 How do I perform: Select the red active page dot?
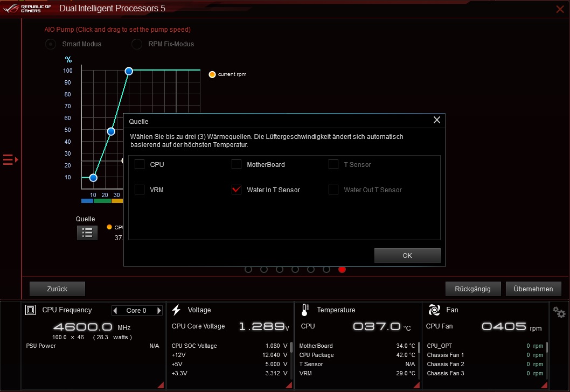click(x=342, y=269)
